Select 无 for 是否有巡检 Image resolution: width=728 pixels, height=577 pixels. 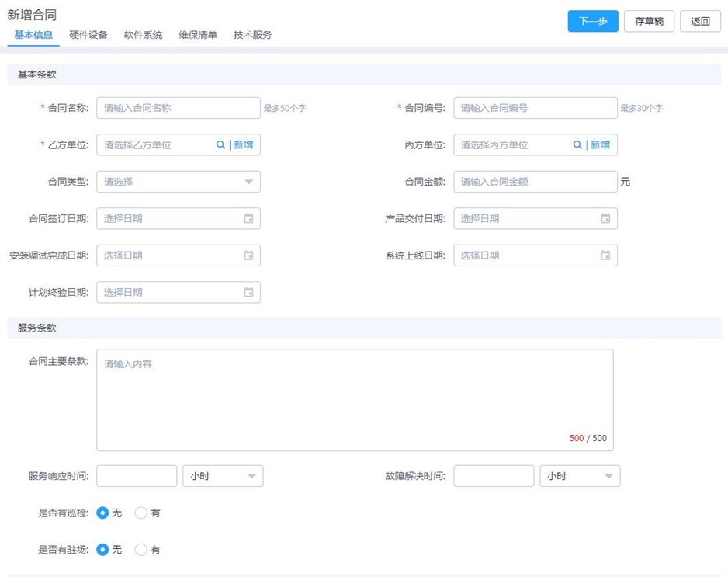pyautogui.click(x=102, y=513)
